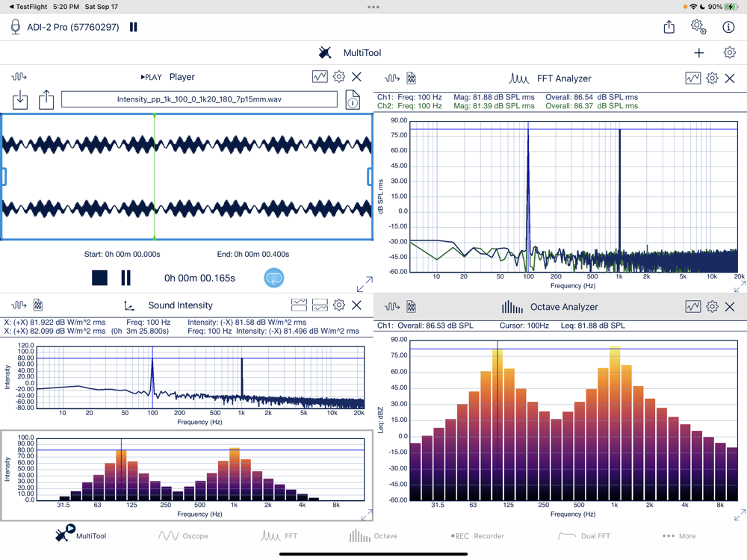747x560 pixels.
Task: Add a new tool with plus button
Action: pos(698,53)
